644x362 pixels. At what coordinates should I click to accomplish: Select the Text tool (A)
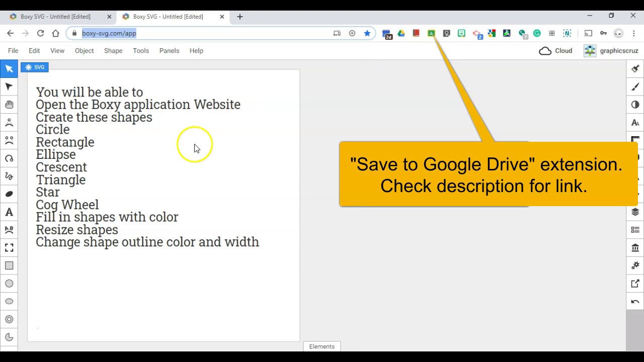(9, 212)
